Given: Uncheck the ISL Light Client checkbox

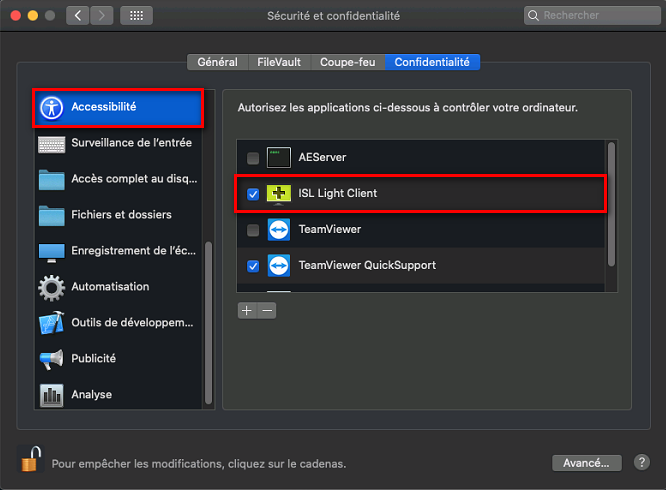Looking at the screenshot, I should (x=253, y=194).
